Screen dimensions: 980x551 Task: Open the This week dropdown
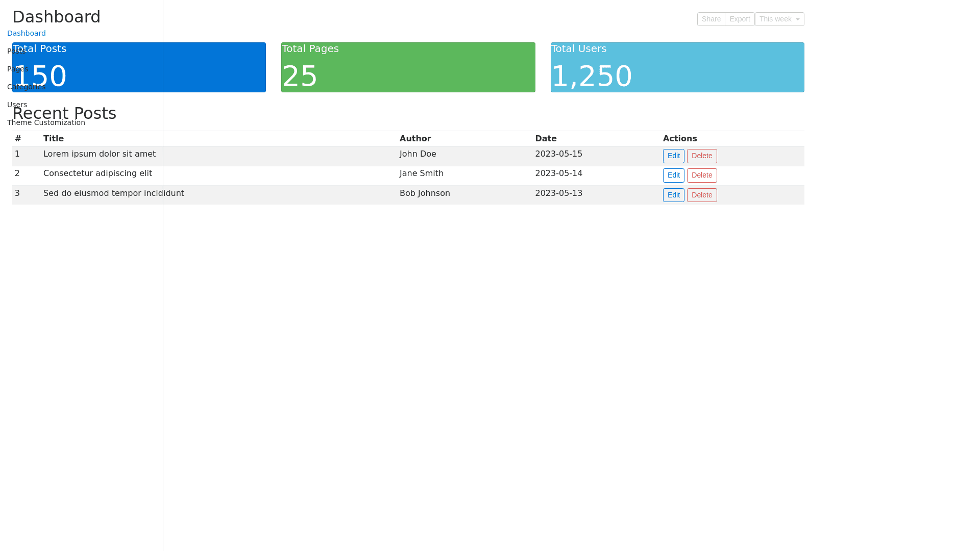pos(779,19)
